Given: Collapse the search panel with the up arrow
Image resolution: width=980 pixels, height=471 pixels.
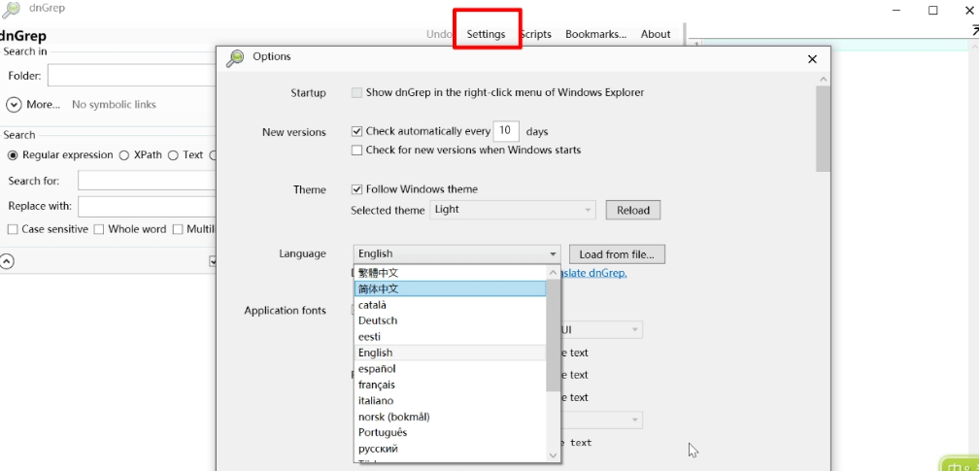Looking at the screenshot, I should pyautogui.click(x=6, y=261).
